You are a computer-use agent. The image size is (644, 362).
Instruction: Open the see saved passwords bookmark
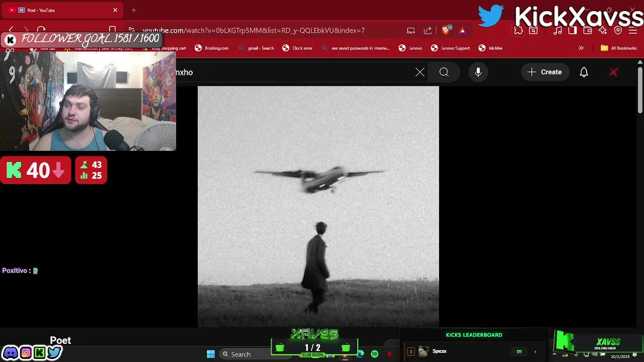355,48
